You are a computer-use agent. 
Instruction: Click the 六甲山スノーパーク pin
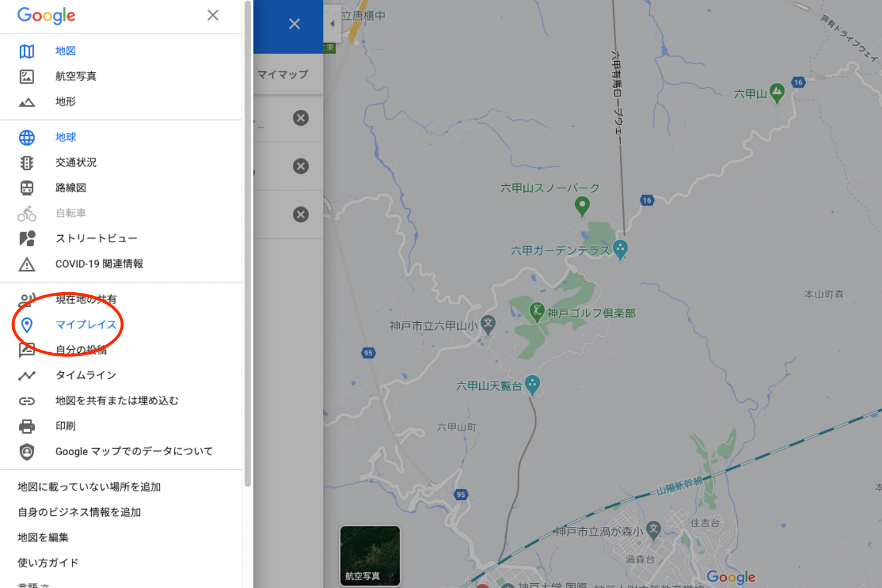(582, 206)
